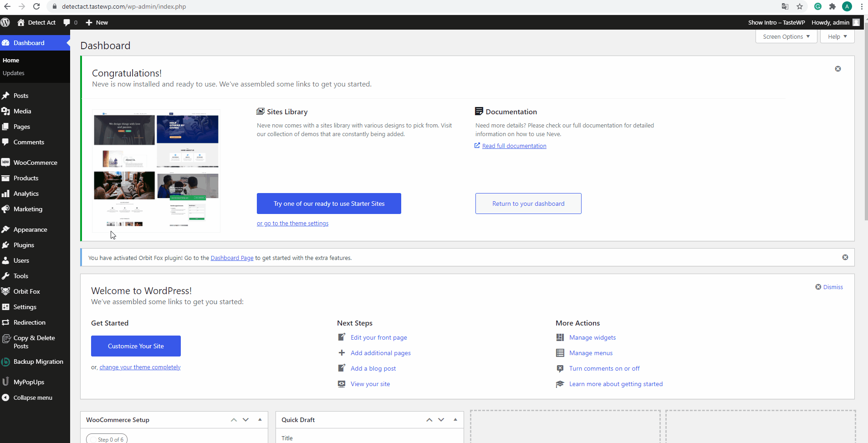The image size is (868, 443).
Task: Dismiss the Orbit Fox activation notice
Action: [845, 257]
